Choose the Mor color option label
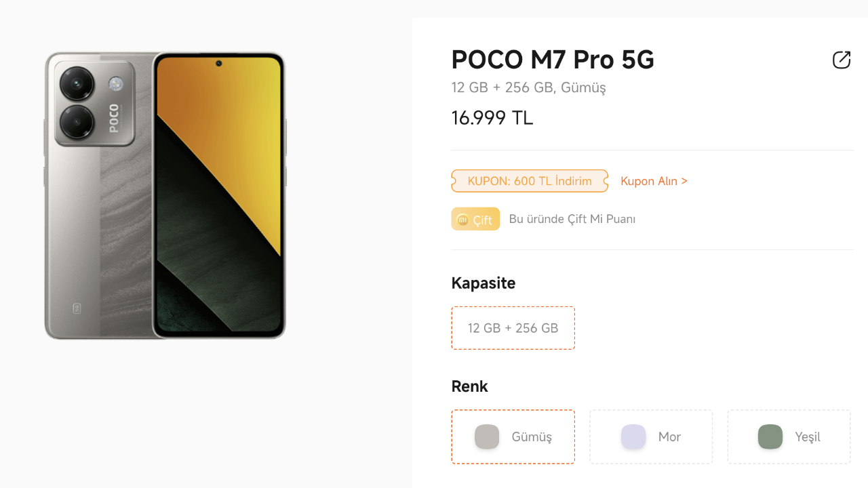Viewport: 868px width, 488px height. coord(669,437)
